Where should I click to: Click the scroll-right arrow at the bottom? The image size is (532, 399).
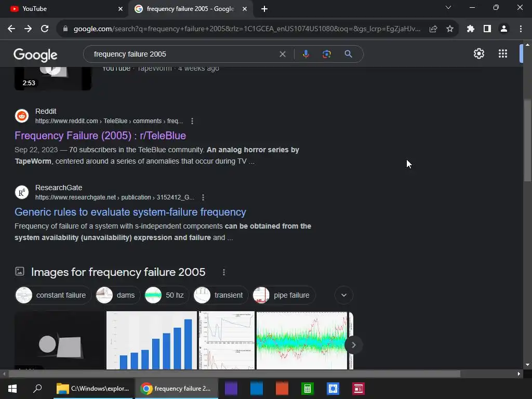[x=519, y=374]
